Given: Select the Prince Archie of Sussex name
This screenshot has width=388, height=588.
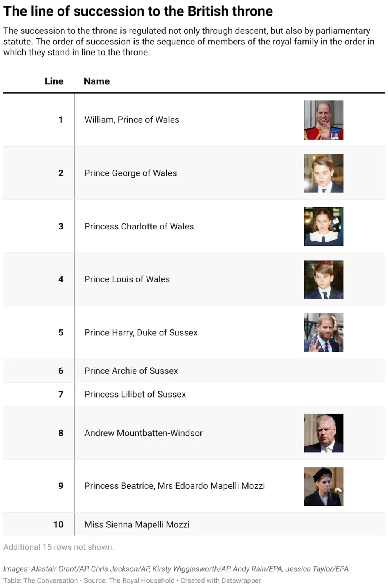Looking at the screenshot, I should [x=131, y=371].
